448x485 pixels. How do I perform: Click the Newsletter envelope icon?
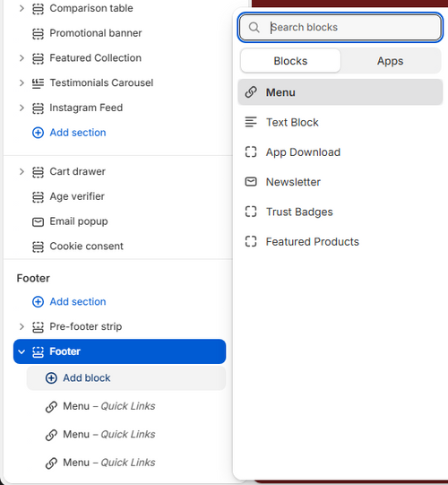[251, 182]
